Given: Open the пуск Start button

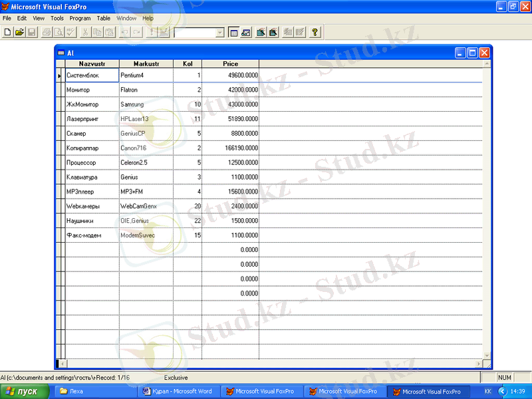Looking at the screenshot, I should point(25,392).
